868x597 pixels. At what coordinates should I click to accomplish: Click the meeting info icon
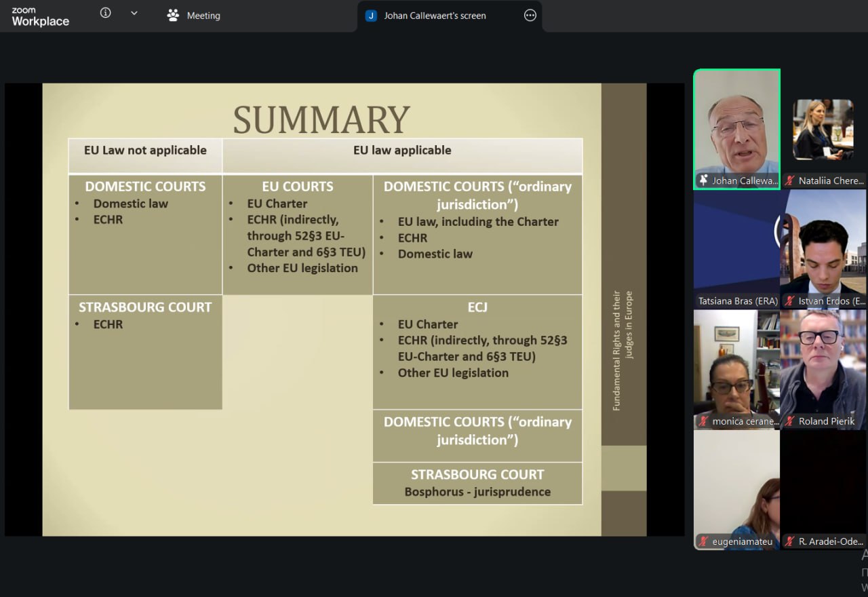point(105,13)
